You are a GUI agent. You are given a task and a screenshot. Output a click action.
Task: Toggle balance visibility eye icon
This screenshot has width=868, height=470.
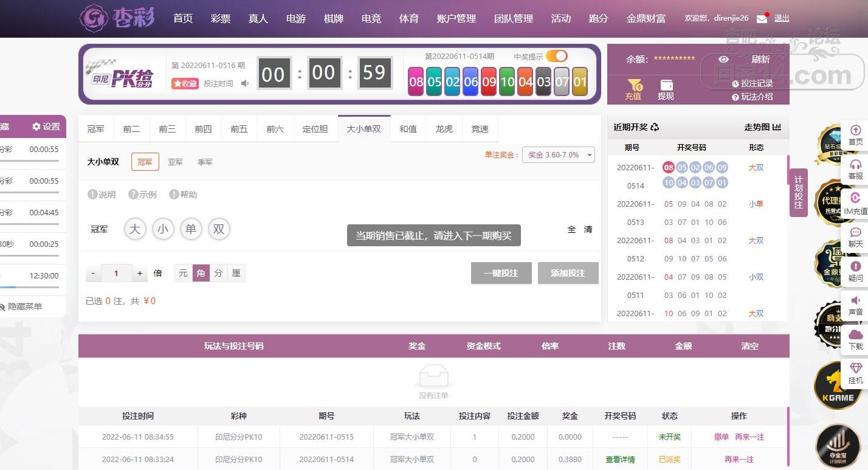[723, 59]
